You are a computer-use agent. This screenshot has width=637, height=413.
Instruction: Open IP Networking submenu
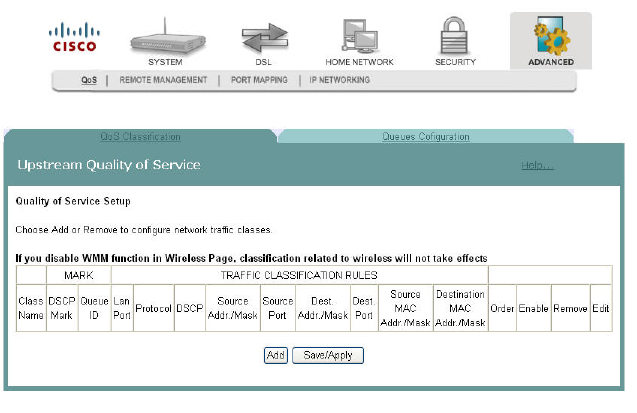(x=340, y=80)
